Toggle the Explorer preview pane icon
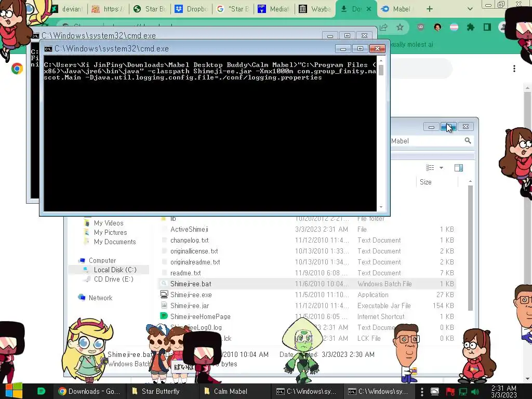The width and height of the screenshot is (532, 399). [459, 168]
